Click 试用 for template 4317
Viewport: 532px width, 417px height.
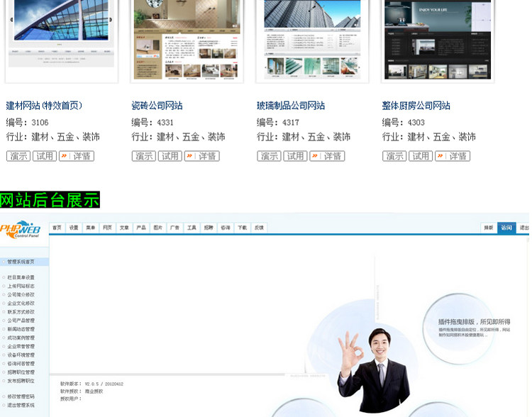pos(295,156)
